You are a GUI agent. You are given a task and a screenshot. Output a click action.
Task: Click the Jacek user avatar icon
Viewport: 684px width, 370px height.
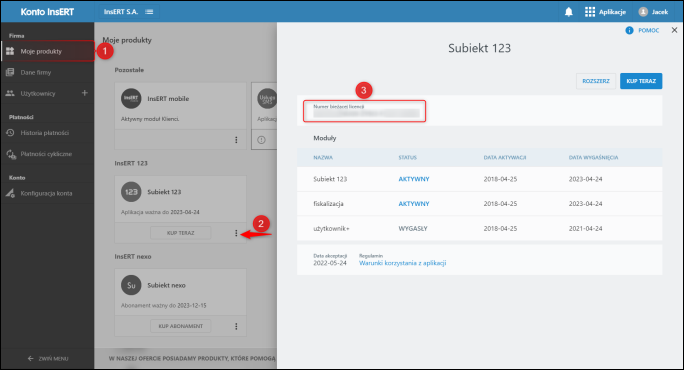[643, 12]
